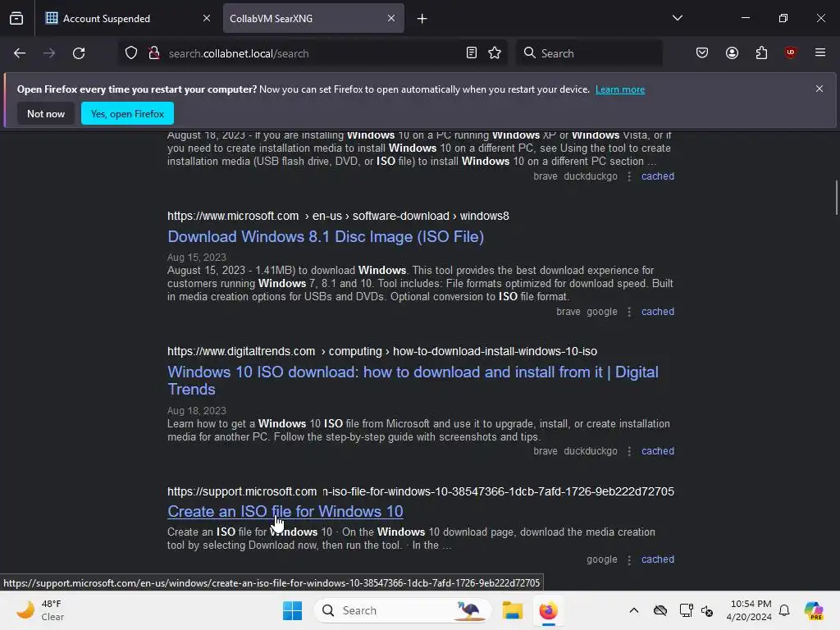
Task: Bookmark this page with the star
Action: pyautogui.click(x=495, y=53)
